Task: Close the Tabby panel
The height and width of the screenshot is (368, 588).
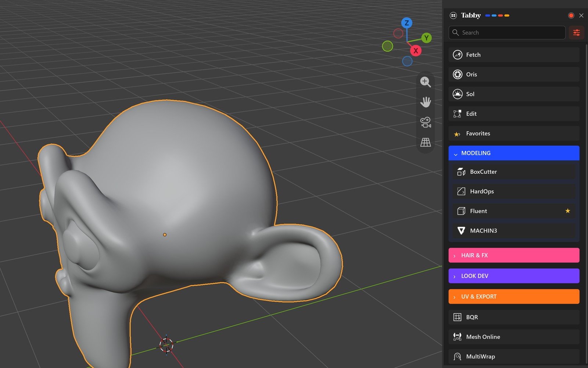Action: coord(581,15)
